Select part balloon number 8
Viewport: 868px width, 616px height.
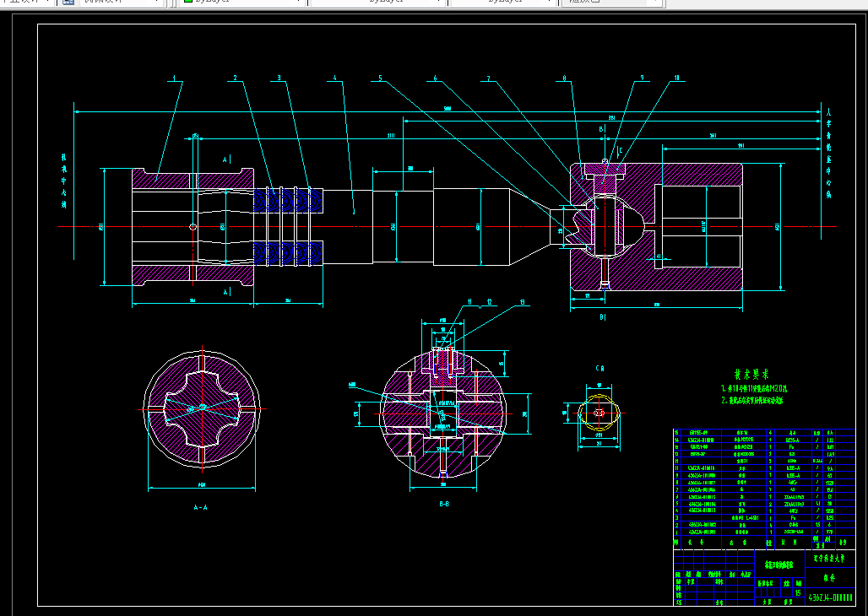click(564, 78)
